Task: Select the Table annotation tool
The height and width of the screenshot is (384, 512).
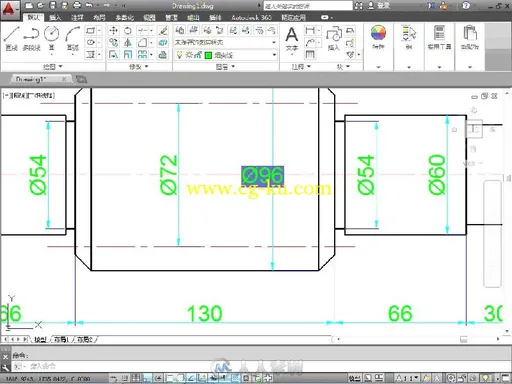Action: pyautogui.click(x=310, y=54)
